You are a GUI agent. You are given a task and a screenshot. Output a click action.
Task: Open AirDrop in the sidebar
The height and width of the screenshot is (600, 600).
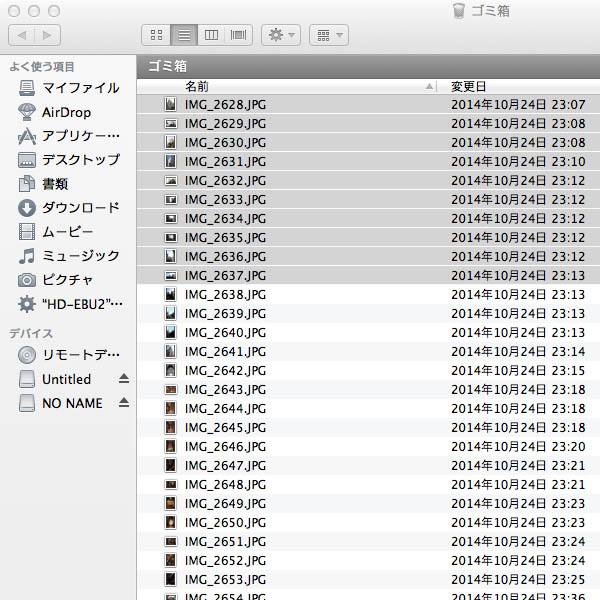point(66,112)
